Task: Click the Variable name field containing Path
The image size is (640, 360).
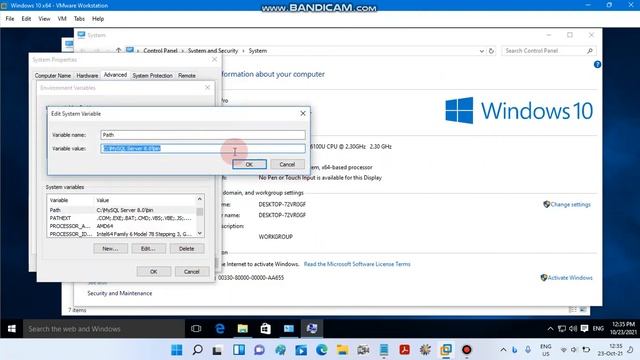Action: click(203, 135)
